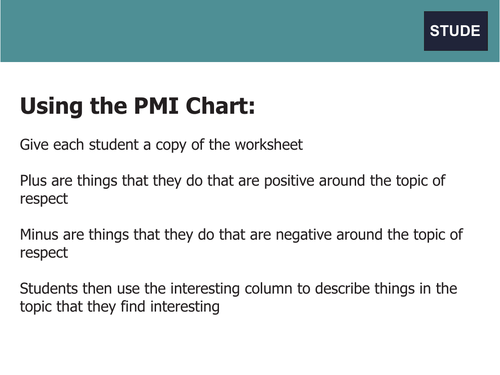Viewport: 500px width, 375px height.
Task: Click the word 'worksheet'
Action: click(269, 145)
